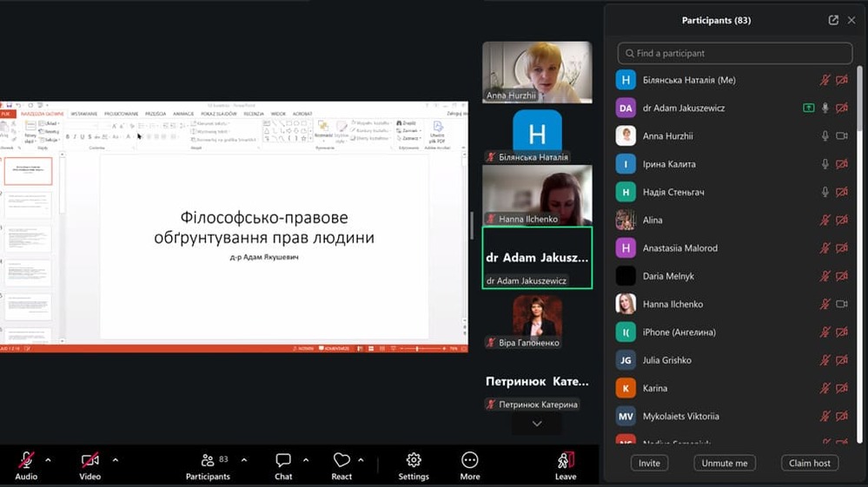Open the Chat panel

click(283, 460)
